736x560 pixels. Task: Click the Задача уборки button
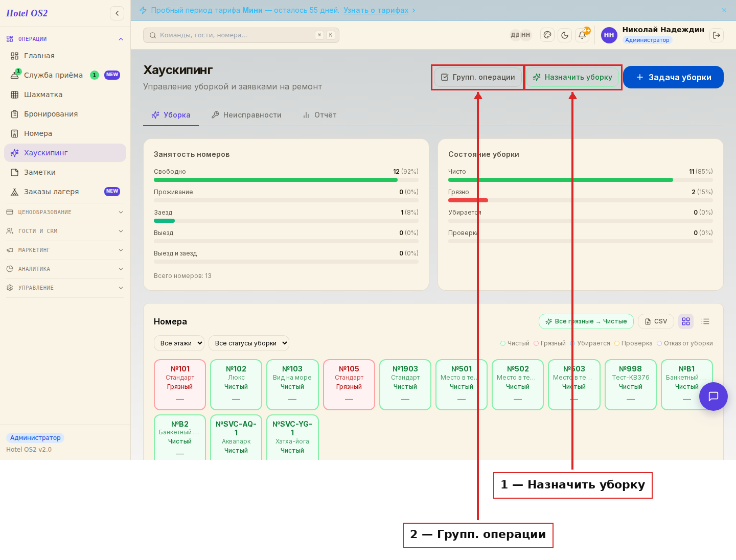pos(673,77)
